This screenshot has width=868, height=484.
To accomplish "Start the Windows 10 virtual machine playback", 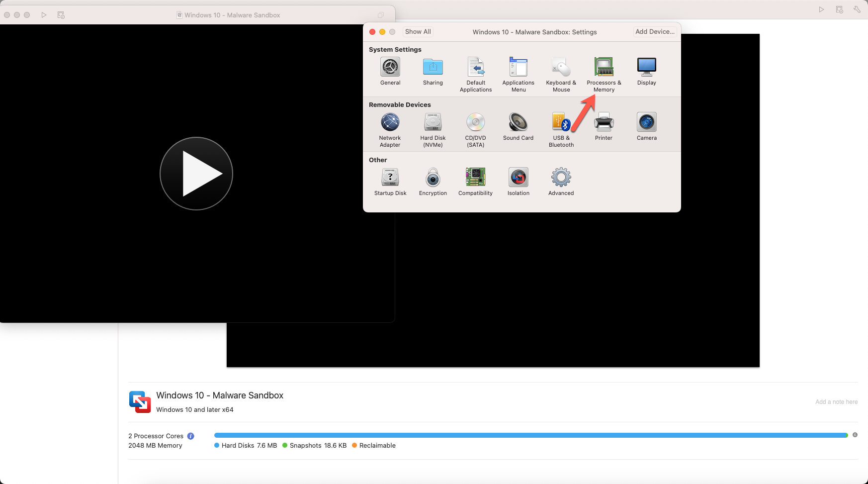I will (x=196, y=174).
